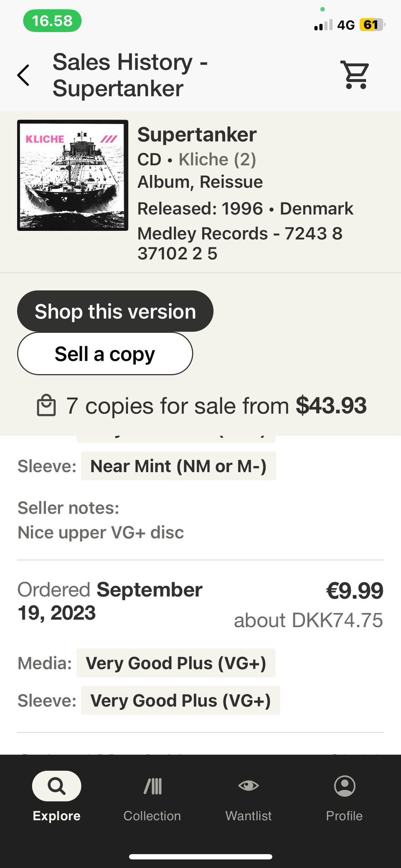Tap the September 19, 2023 order entry

[x=110, y=601]
